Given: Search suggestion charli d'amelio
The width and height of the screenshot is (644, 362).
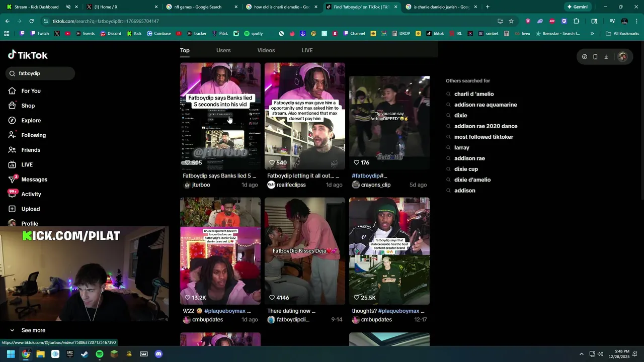Looking at the screenshot, I should [474, 94].
